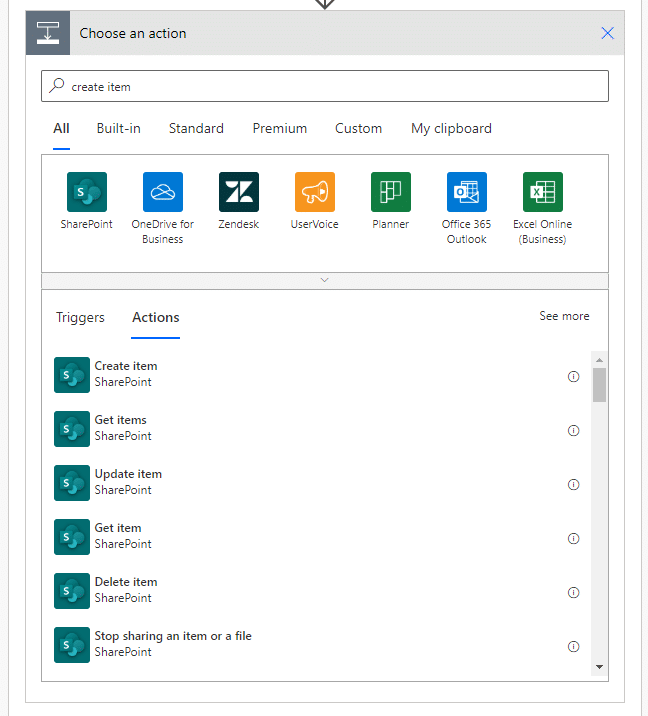Switch to the Premium tab
Image resolution: width=648 pixels, height=716 pixels.
279,129
